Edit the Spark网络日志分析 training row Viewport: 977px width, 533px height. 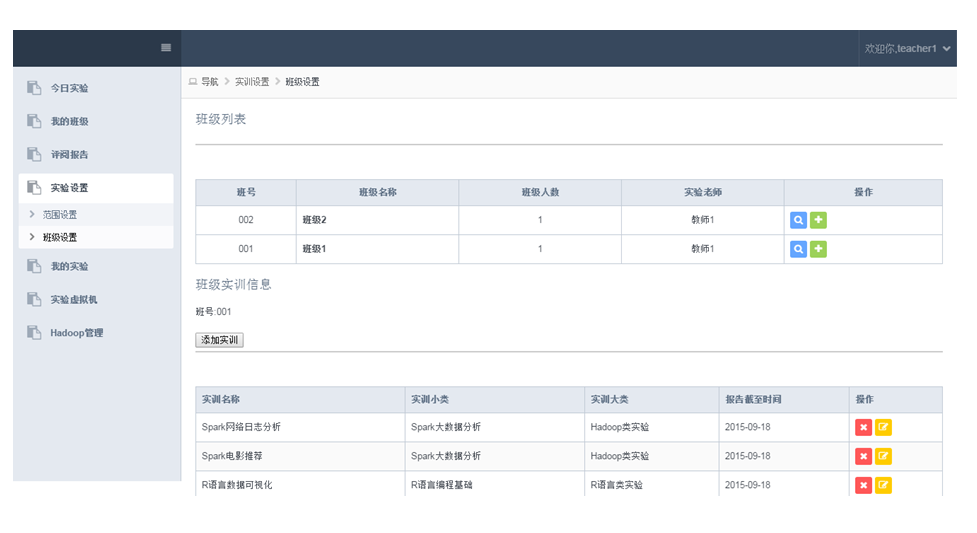883,428
